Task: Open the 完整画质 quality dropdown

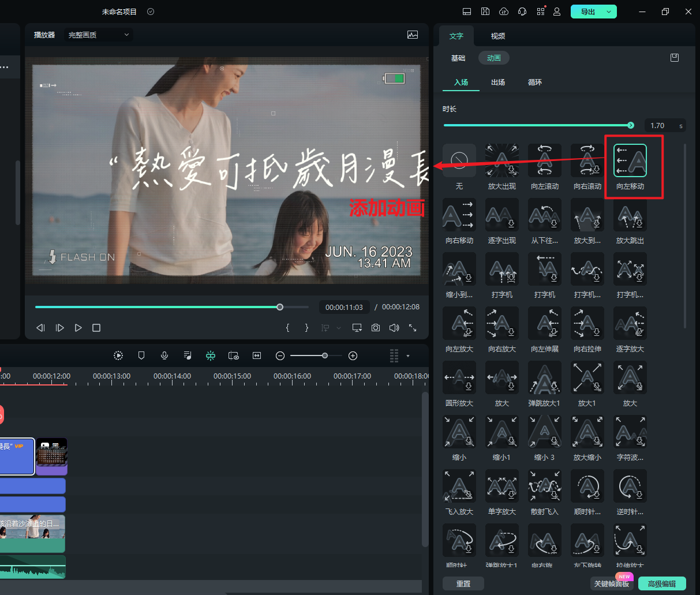Action: 99,35
